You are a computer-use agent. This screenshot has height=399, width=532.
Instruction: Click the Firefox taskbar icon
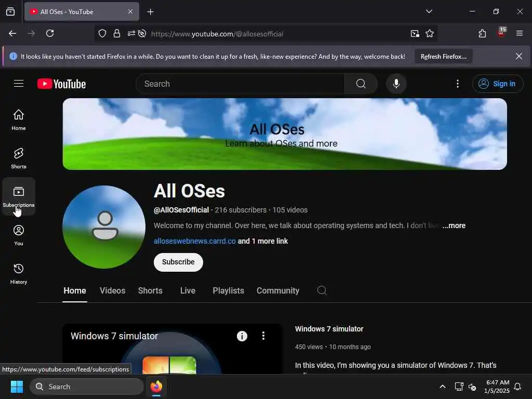[x=156, y=387]
